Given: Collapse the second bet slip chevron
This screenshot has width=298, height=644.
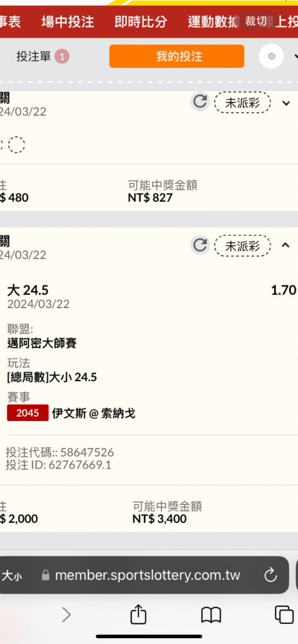Looking at the screenshot, I should [x=286, y=245].
